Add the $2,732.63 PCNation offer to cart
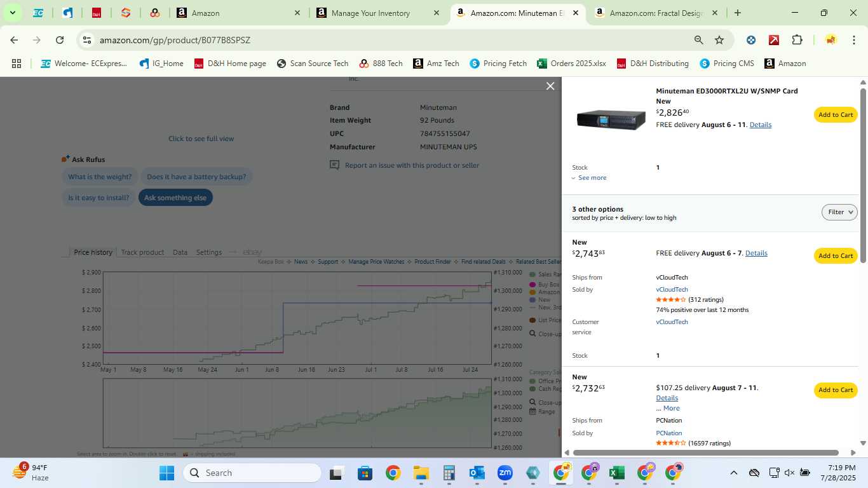This screenshot has width=868, height=488. click(836, 390)
